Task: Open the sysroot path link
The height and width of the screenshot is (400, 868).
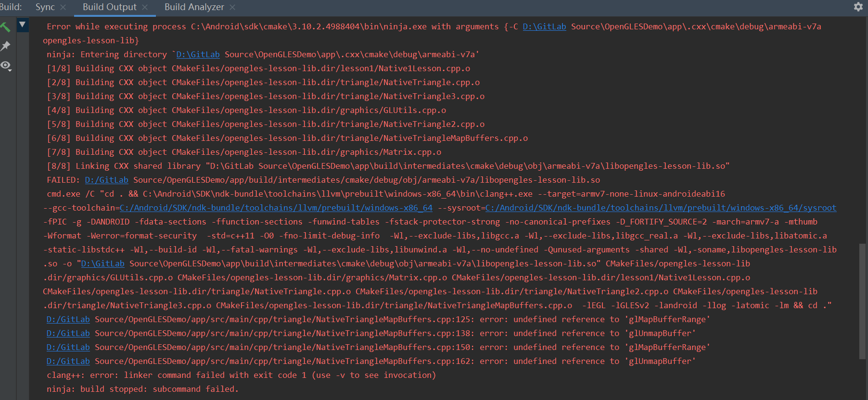Action: tap(661, 208)
